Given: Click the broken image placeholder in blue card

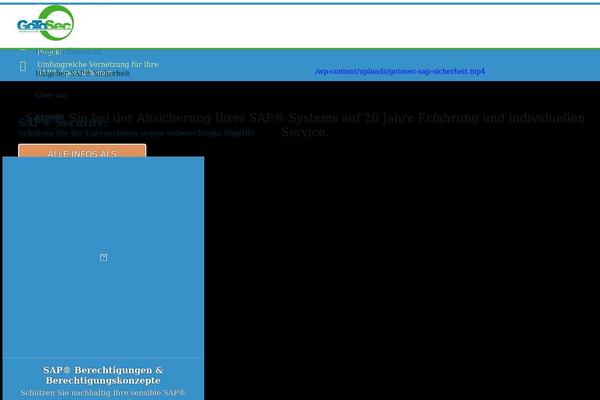Looking at the screenshot, I should 103,257.
